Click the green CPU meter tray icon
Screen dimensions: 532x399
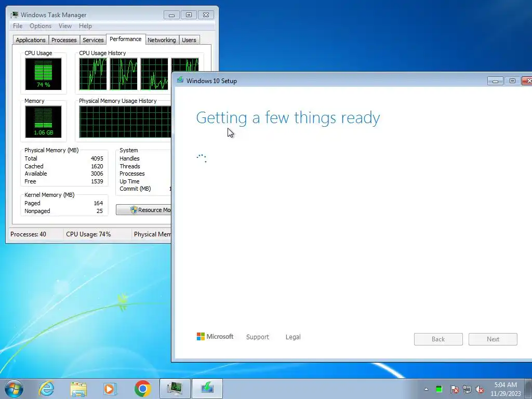(x=439, y=389)
